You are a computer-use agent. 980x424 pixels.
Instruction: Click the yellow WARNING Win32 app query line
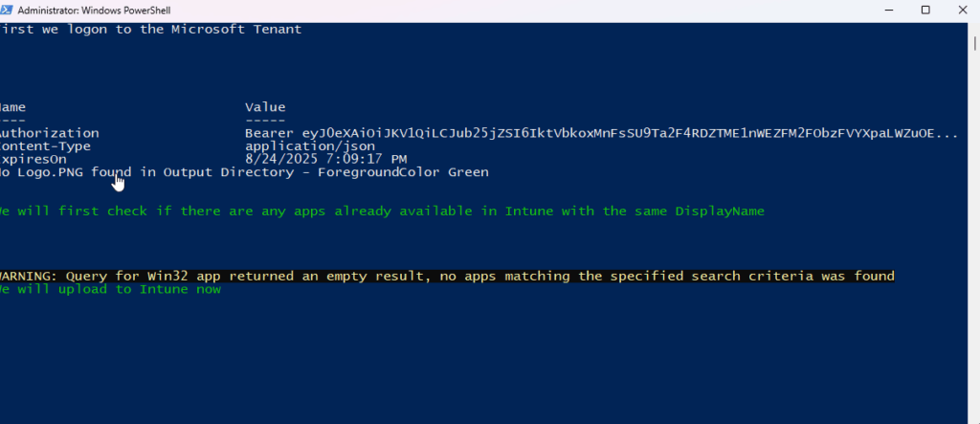tap(447, 276)
